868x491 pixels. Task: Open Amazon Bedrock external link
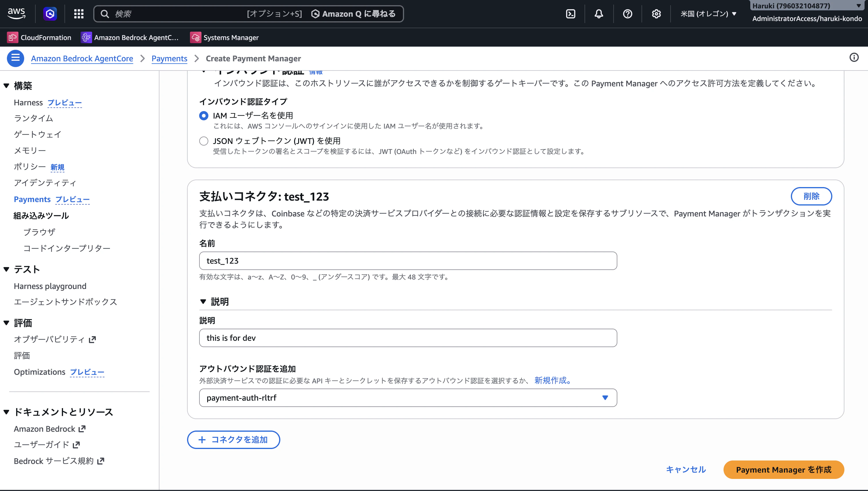[50, 429]
